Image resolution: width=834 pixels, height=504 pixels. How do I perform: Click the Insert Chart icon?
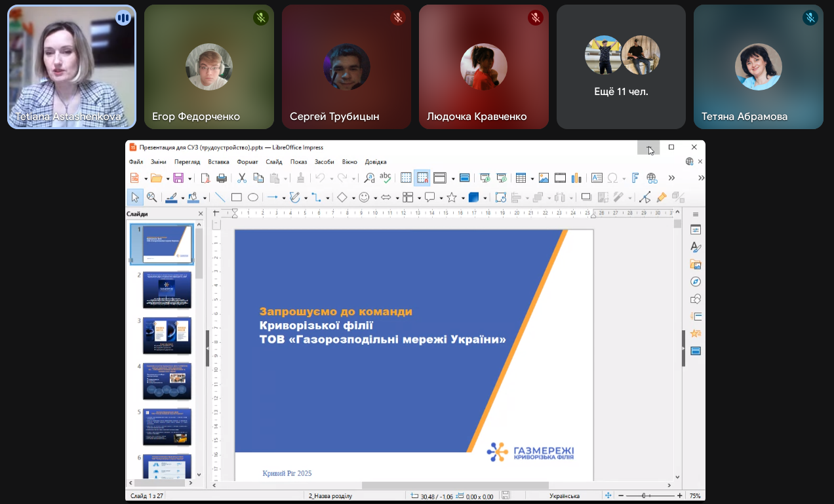tap(576, 178)
